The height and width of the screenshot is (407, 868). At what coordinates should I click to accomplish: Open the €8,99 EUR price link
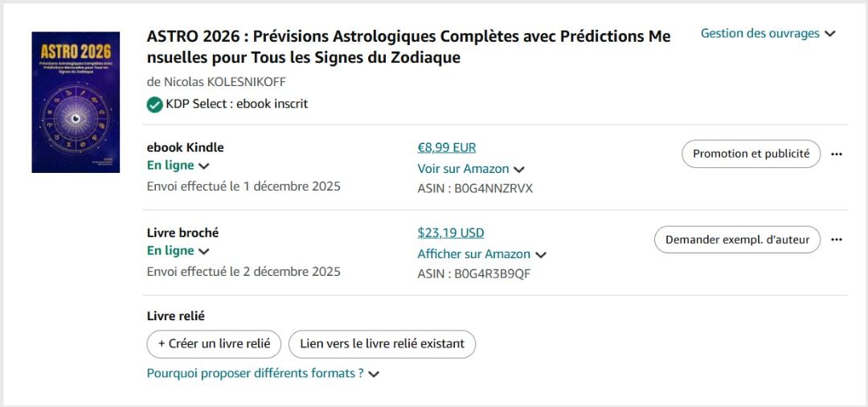point(447,147)
